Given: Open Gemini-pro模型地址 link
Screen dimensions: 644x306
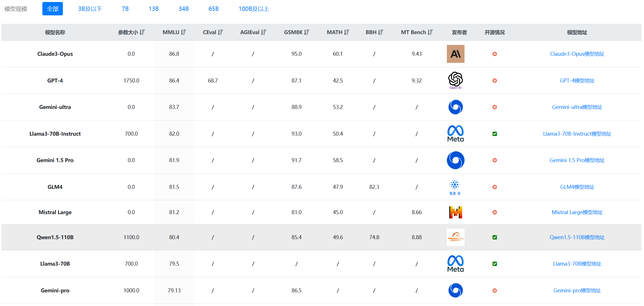Looking at the screenshot, I should (x=577, y=290).
